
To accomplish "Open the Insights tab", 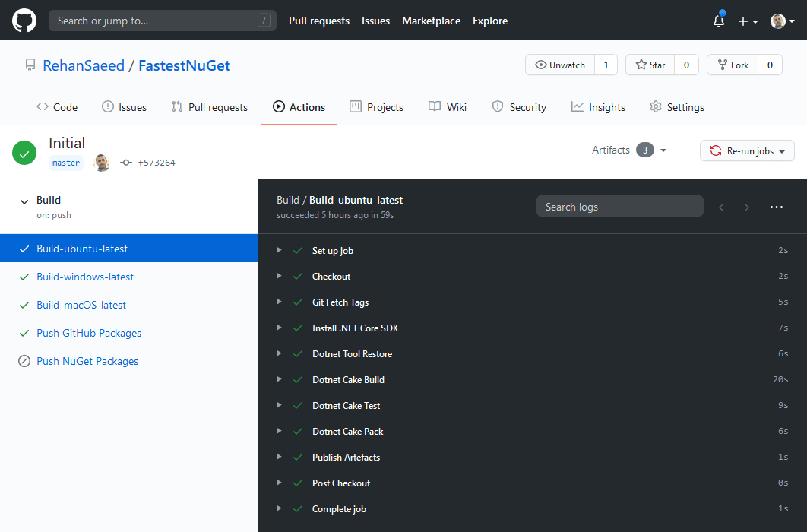I will 598,107.
